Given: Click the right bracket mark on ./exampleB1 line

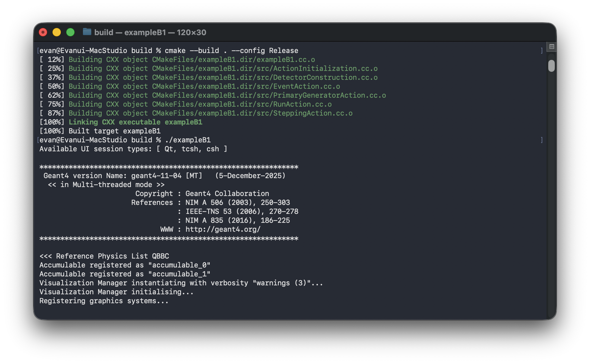Looking at the screenshot, I should 542,140.
